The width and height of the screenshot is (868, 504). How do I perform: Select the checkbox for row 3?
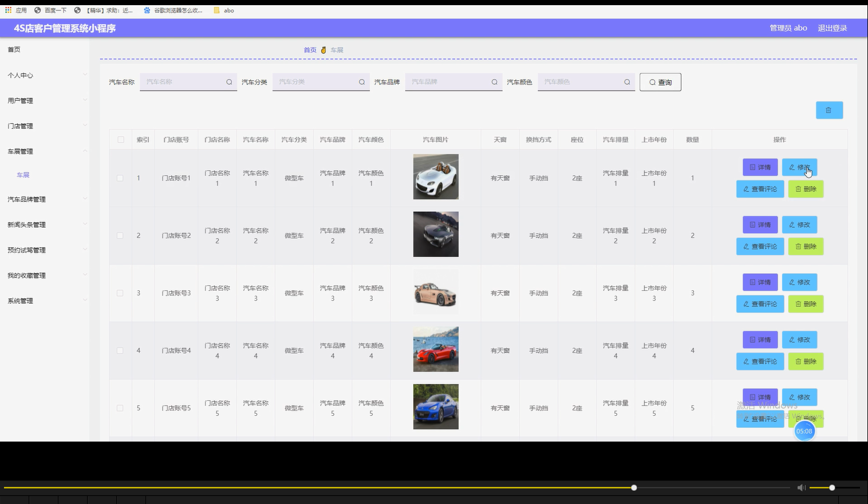pyautogui.click(x=120, y=293)
